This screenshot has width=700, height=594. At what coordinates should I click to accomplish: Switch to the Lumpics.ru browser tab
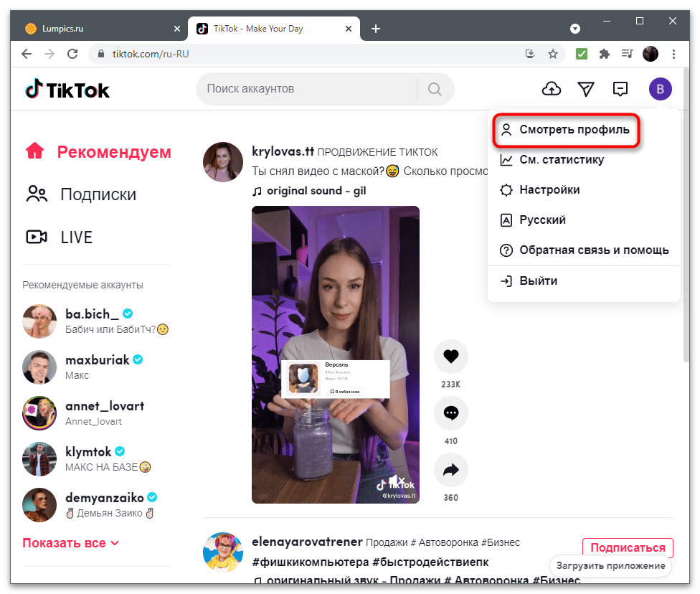100,28
